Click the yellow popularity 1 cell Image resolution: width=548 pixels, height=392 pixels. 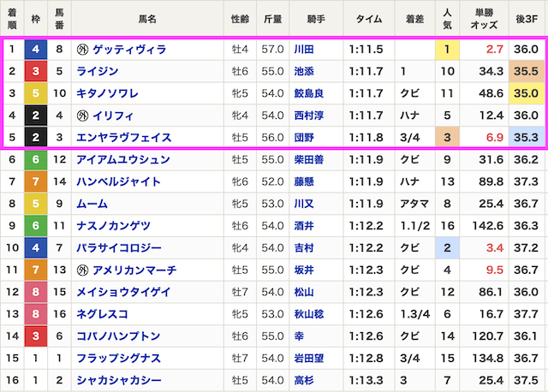coord(447,50)
